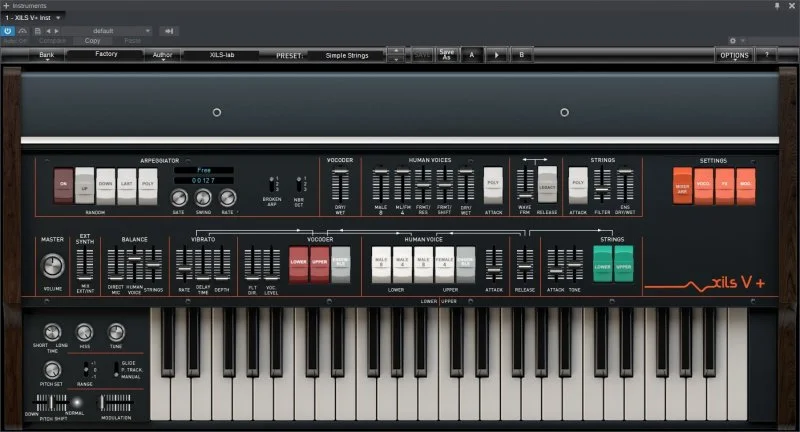Open the Bank dropdown menu
The height and width of the screenshot is (432, 800).
[46, 55]
